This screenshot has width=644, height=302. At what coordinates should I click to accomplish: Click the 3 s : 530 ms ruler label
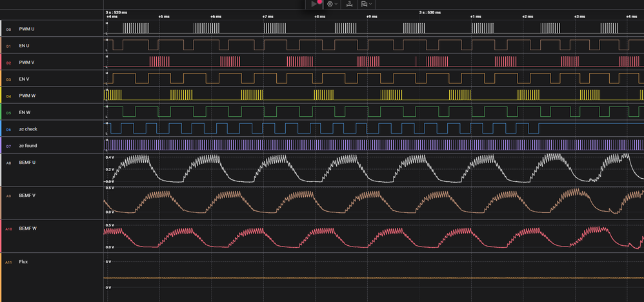pos(430,12)
